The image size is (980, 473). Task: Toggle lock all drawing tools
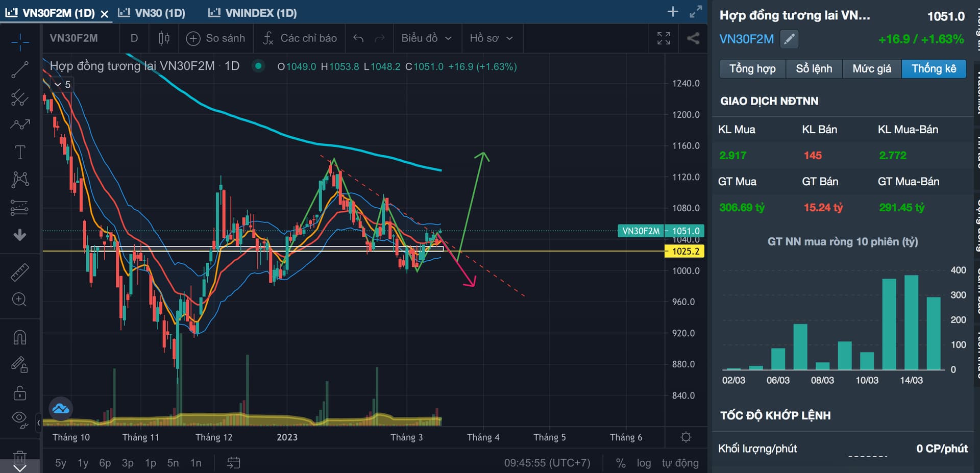click(20, 393)
